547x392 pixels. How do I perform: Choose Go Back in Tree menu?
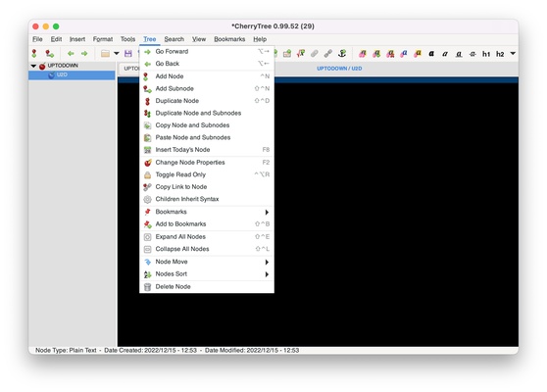207,64
